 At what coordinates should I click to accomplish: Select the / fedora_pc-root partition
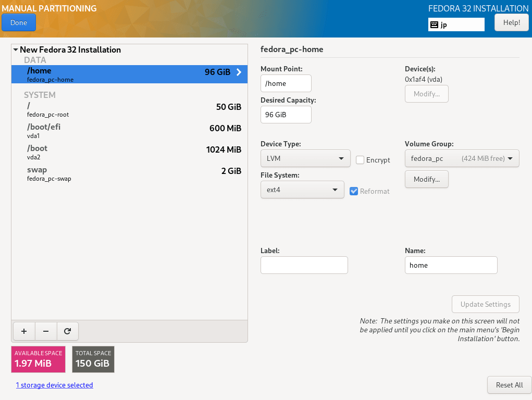point(129,109)
